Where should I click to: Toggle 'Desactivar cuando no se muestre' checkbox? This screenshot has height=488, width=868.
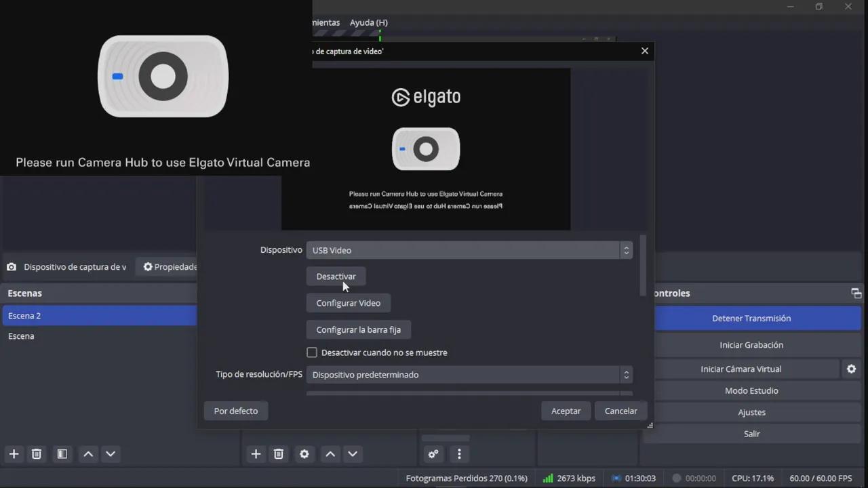(312, 352)
